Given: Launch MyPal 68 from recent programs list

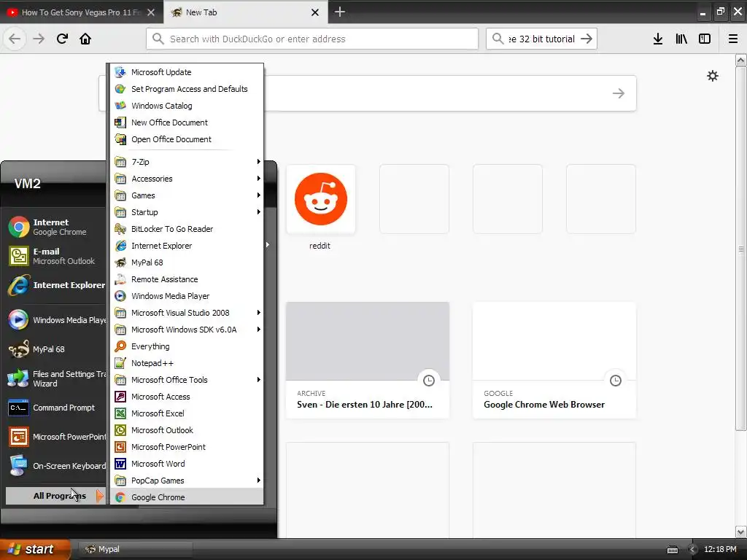Looking at the screenshot, I should (56, 349).
